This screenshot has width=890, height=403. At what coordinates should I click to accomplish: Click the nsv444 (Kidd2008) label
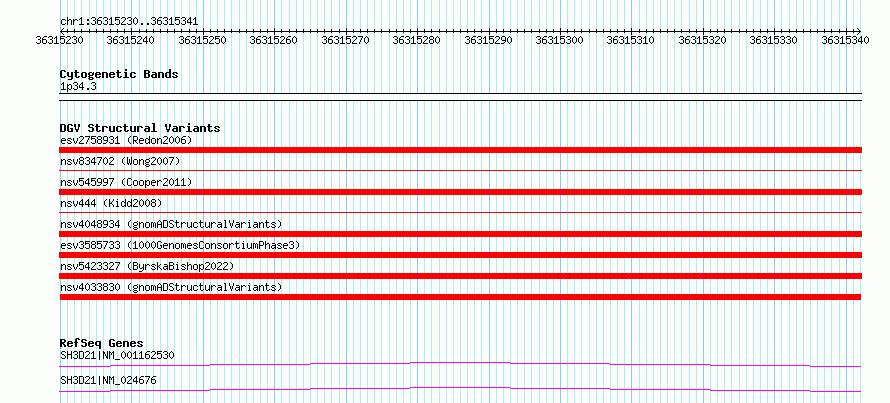click(x=111, y=203)
